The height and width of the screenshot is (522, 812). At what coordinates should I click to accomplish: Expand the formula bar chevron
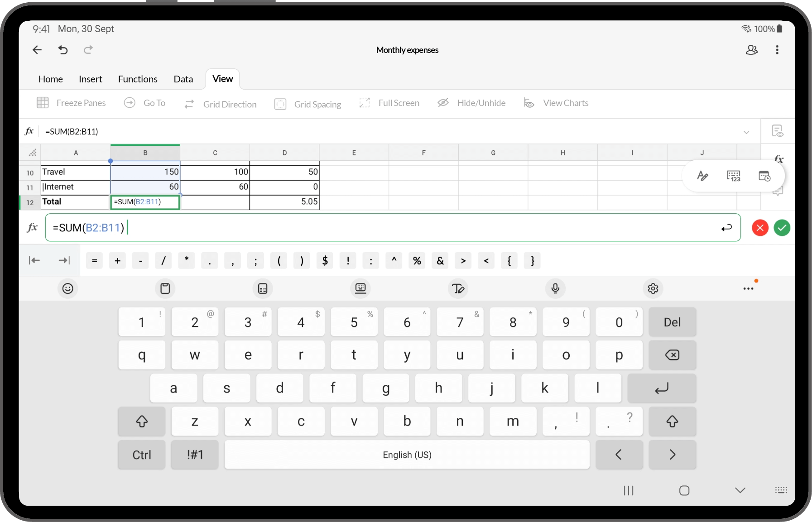746,132
